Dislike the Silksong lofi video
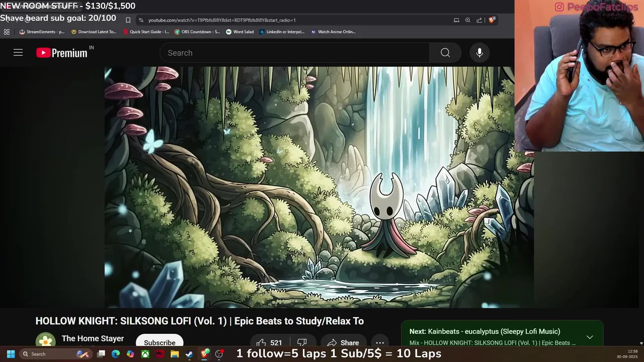The width and height of the screenshot is (644, 362). 302,343
